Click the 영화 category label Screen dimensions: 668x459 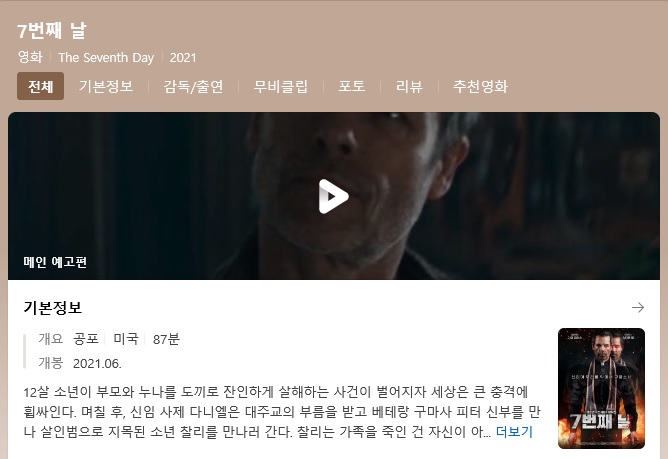(x=30, y=57)
